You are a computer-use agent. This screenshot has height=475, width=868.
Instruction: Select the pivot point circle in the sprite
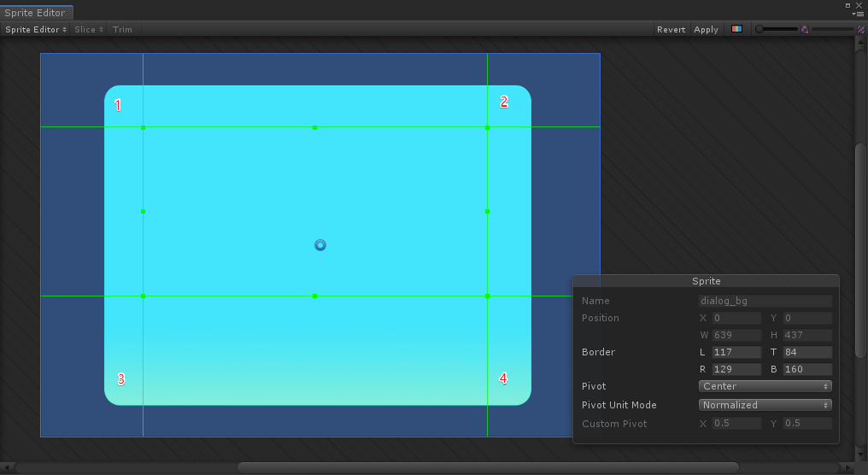tap(320, 244)
